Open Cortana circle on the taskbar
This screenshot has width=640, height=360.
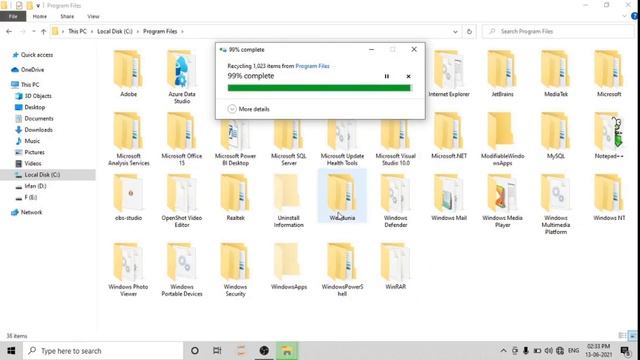195,351
